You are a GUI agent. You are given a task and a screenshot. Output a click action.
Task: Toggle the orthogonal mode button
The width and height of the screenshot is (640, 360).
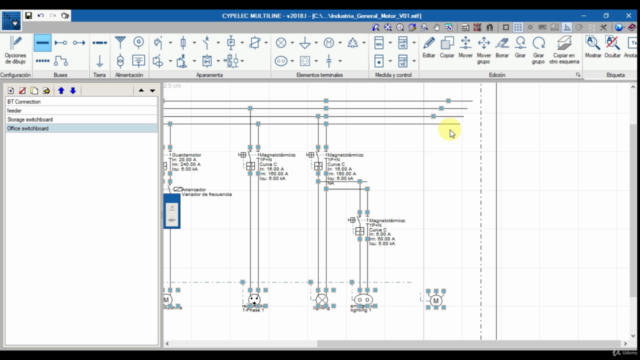coord(567,27)
